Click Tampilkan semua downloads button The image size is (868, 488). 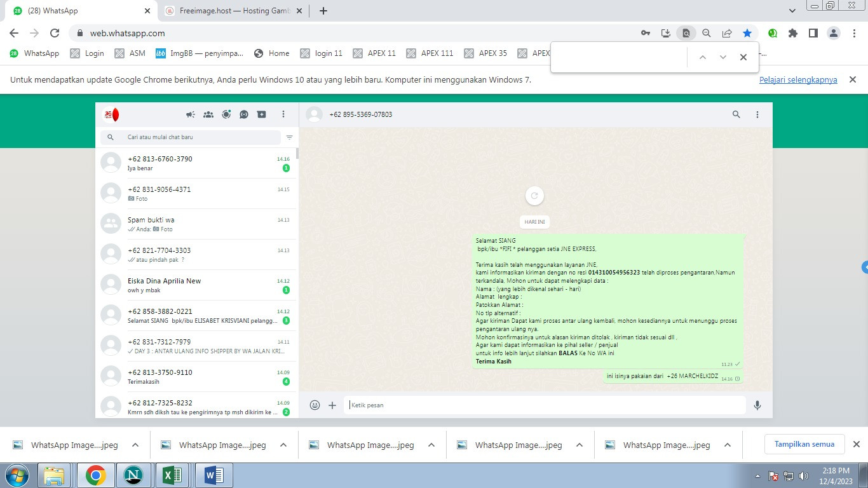point(804,444)
